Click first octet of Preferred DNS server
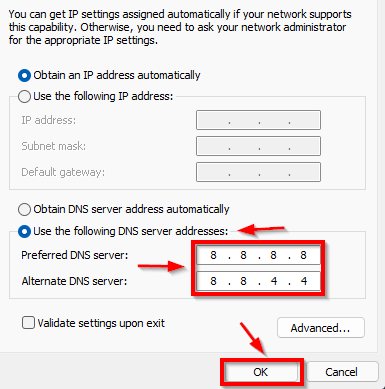 (213, 255)
